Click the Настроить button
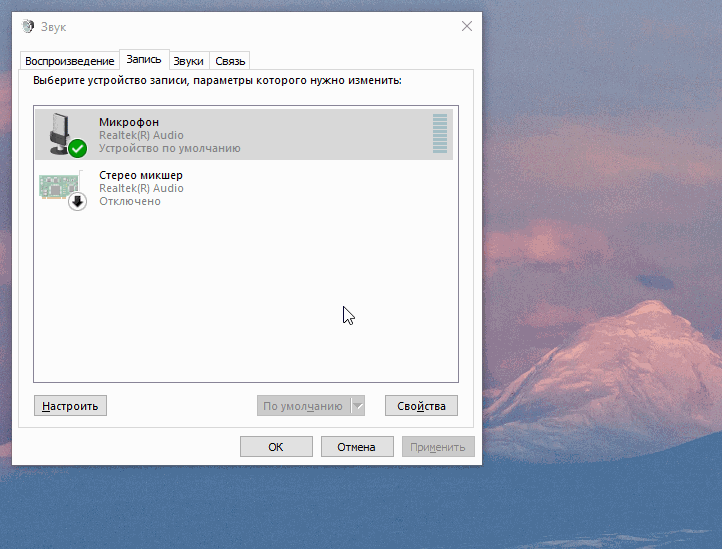 [70, 406]
